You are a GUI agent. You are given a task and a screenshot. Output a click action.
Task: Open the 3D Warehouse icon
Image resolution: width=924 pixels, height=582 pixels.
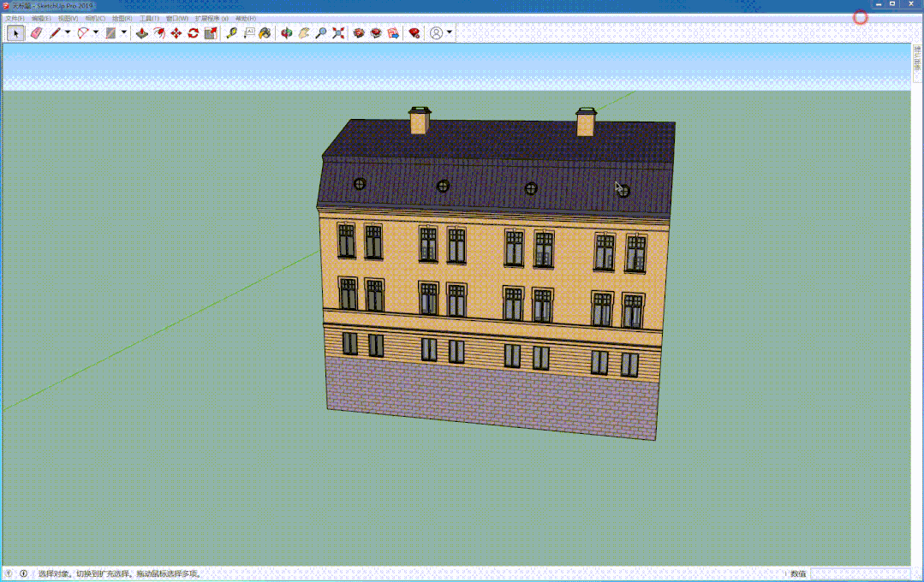tap(359, 33)
